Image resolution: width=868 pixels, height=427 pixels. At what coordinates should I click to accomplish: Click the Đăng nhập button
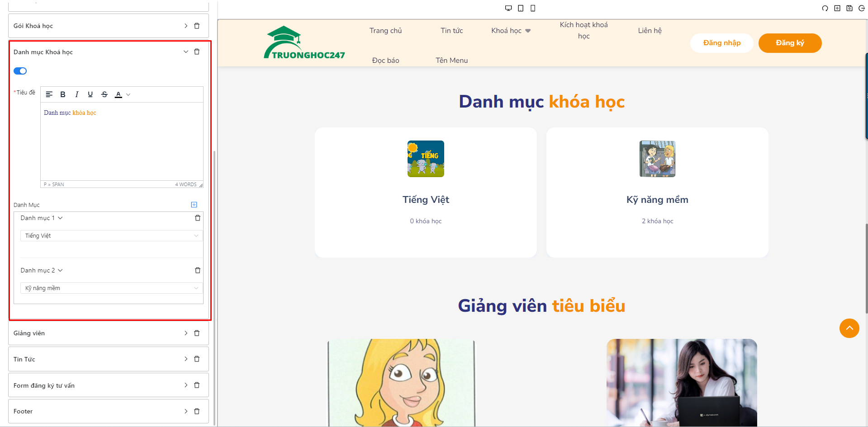[x=721, y=43]
